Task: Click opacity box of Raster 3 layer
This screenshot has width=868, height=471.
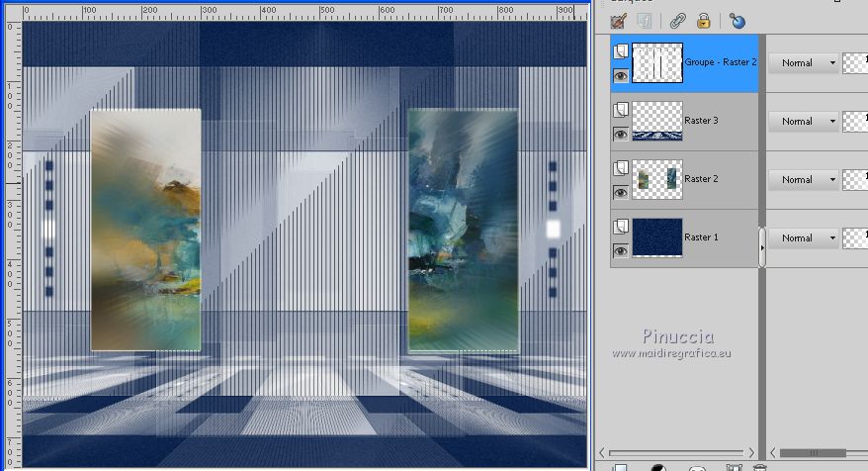Action: coord(855,122)
